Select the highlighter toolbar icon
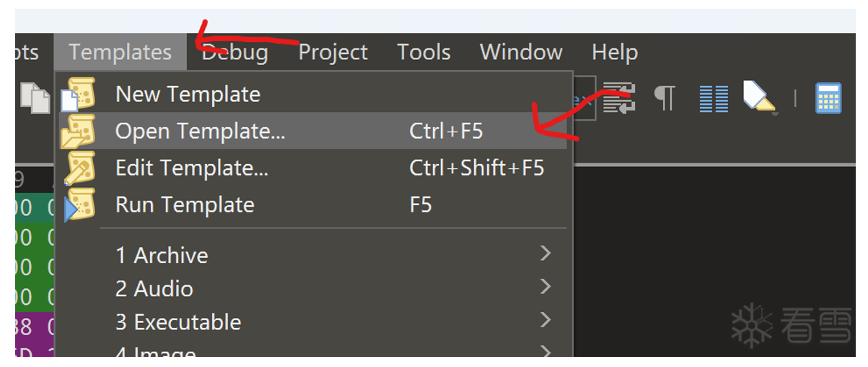The width and height of the screenshot is (868, 367). click(758, 98)
